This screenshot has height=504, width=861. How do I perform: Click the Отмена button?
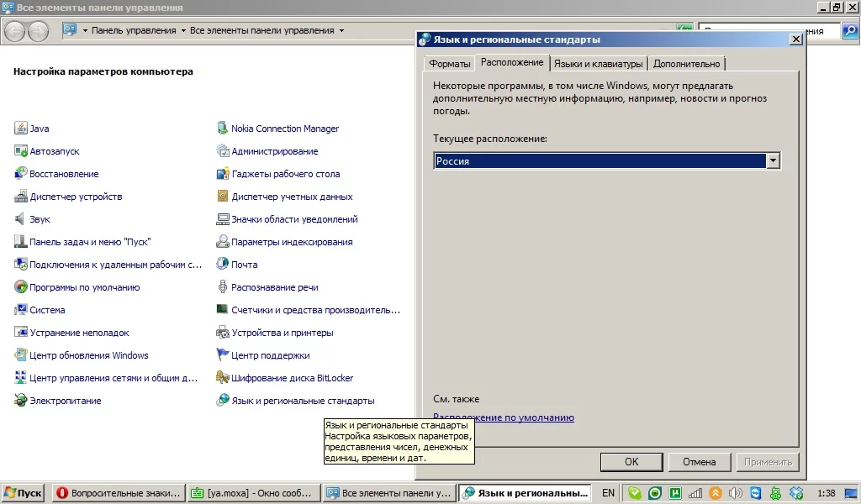click(x=699, y=462)
